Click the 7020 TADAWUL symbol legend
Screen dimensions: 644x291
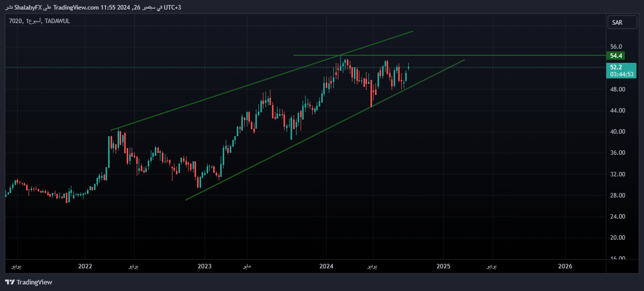[39, 21]
